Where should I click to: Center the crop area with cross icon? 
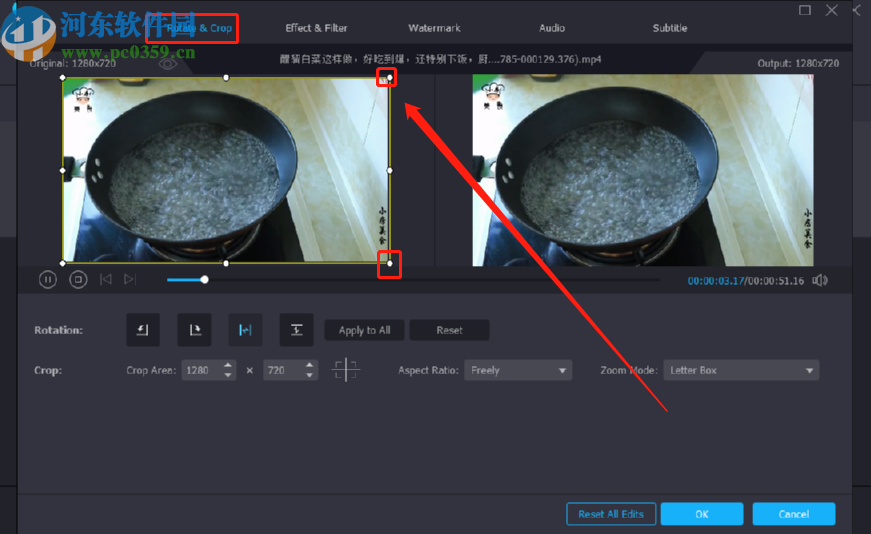click(x=346, y=370)
